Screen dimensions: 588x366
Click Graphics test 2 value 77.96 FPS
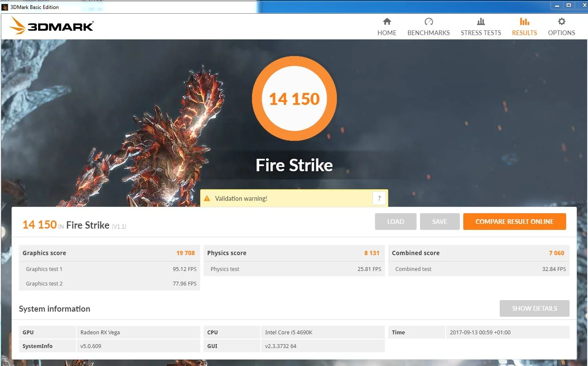(x=185, y=284)
